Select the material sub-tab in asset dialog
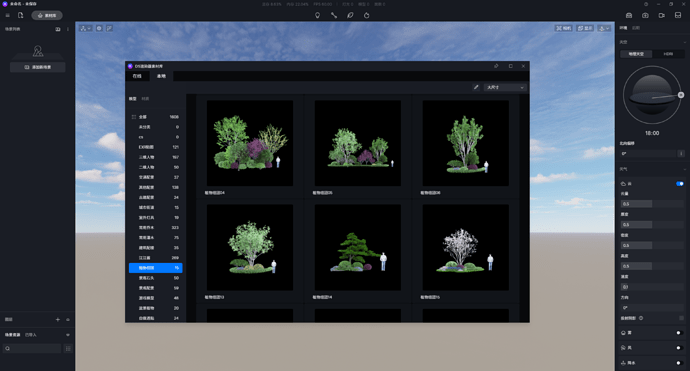Screen dimensions: 690x371 145,99
